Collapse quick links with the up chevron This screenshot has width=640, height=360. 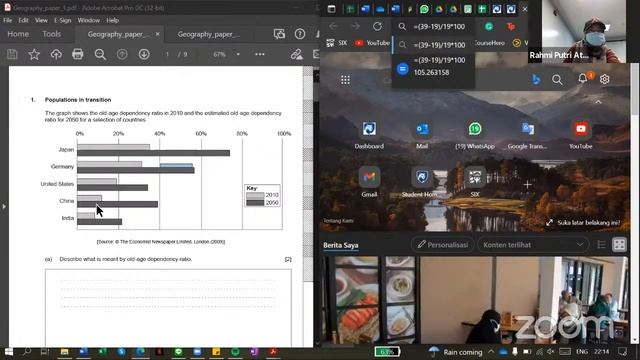click(598, 102)
